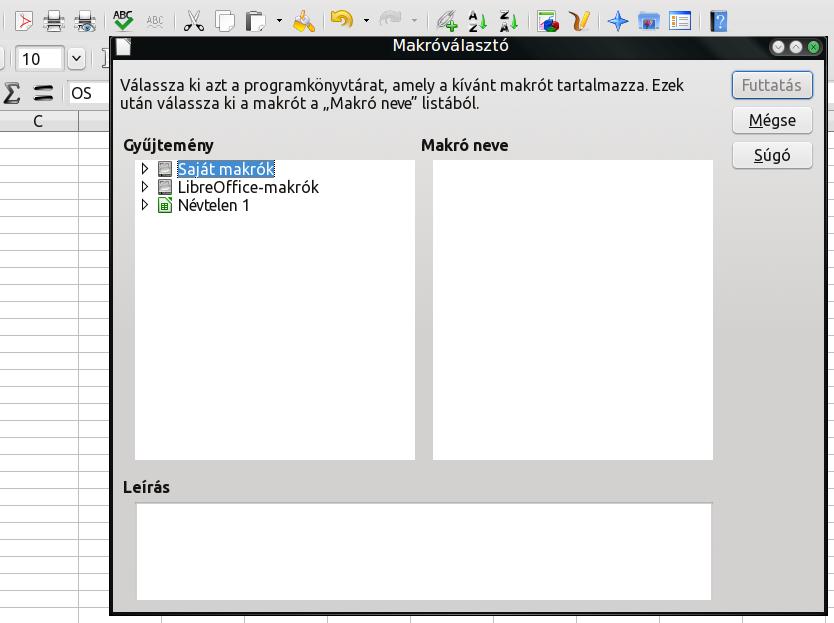Click the LibreOffice-makrók container icon

[x=165, y=187]
